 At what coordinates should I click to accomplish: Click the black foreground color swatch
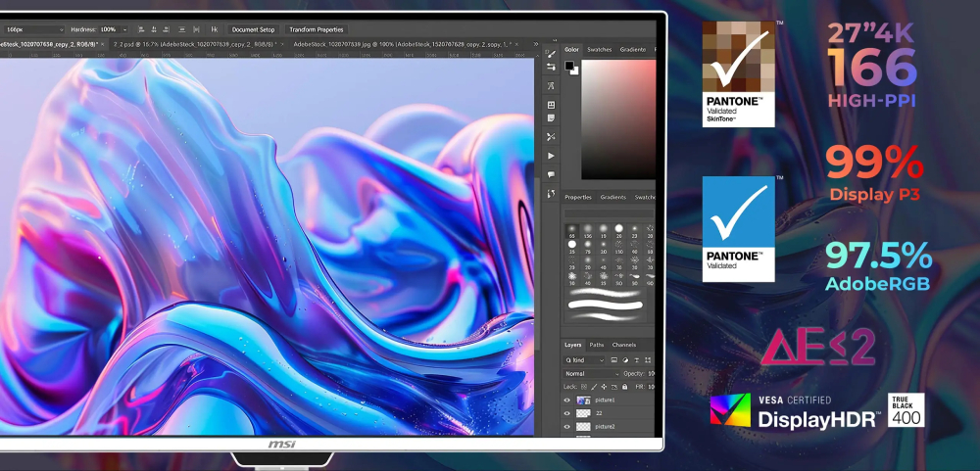point(568,65)
